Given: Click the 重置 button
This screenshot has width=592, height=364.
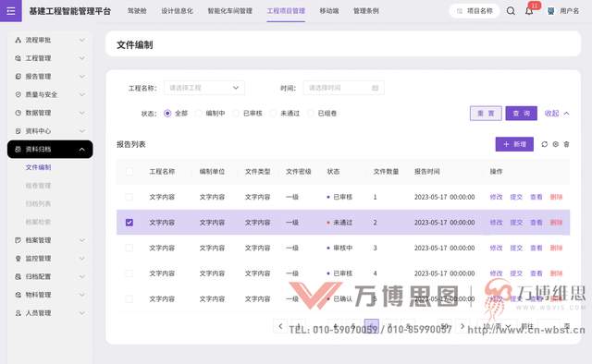Looking at the screenshot, I should (x=486, y=113).
